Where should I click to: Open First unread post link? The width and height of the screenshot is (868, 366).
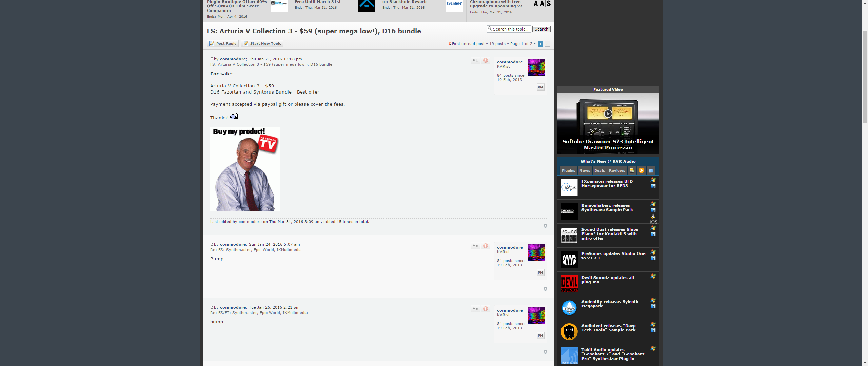click(x=468, y=44)
